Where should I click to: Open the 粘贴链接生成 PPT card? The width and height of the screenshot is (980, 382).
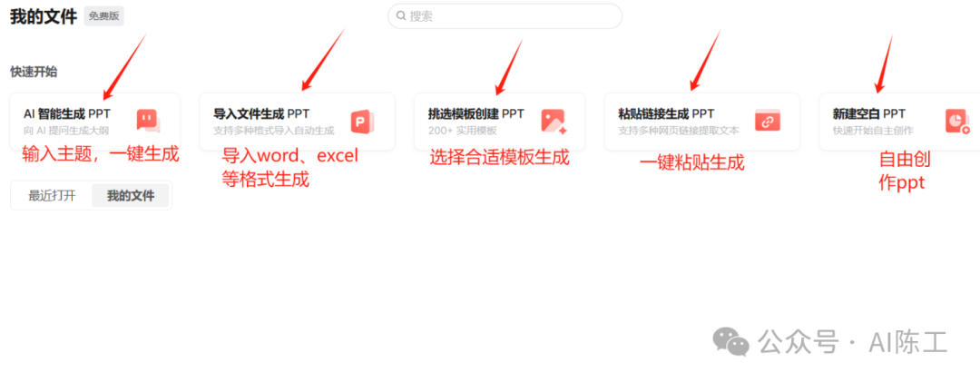[x=701, y=122]
